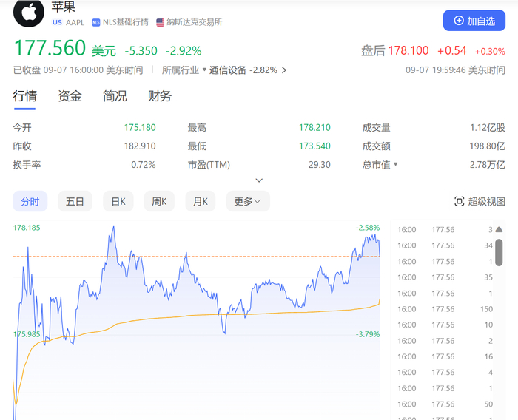Screen dimensions: 518x420
Task: Click the US flag Nasdaq exchange icon
Action: 161,22
